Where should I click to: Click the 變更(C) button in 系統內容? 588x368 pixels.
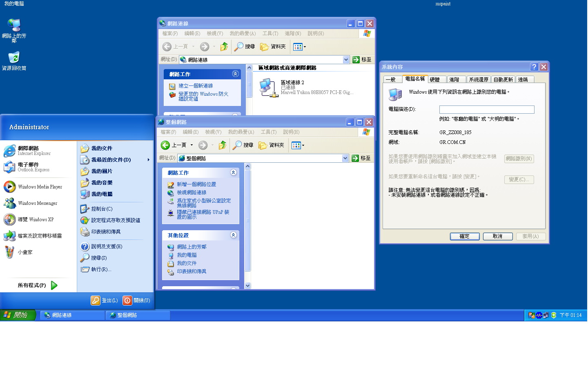[x=519, y=180]
